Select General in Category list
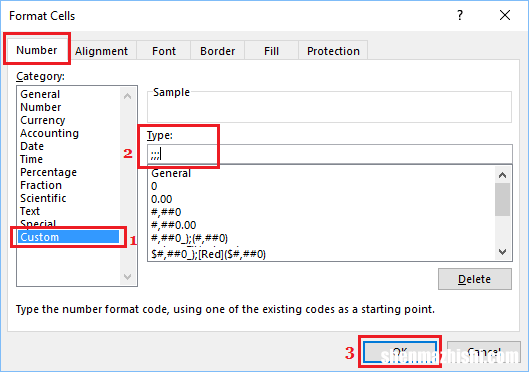 (x=69, y=94)
